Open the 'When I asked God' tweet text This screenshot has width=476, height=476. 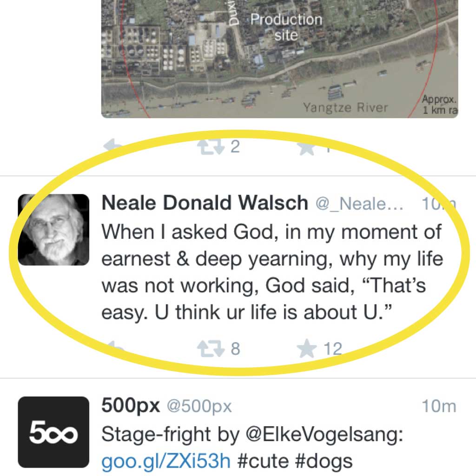[272, 271]
